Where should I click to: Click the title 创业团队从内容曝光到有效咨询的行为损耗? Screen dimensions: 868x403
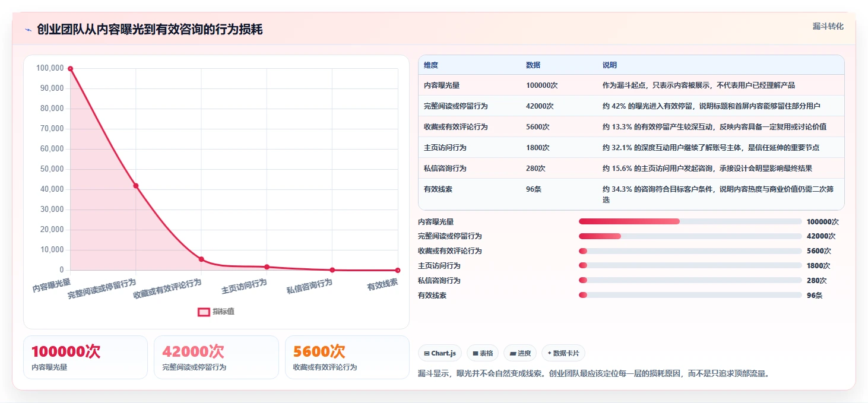coord(150,30)
